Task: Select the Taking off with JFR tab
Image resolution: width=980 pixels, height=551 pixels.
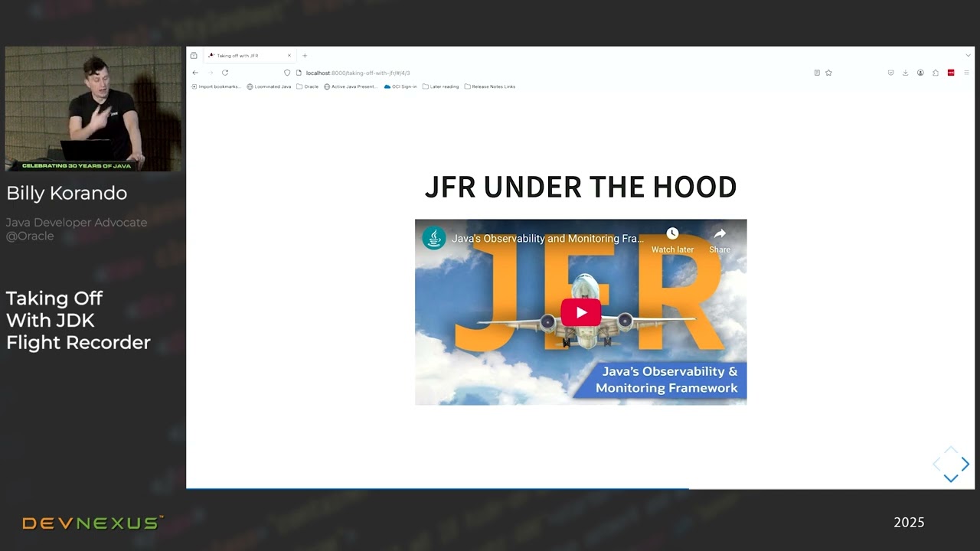Action: pyautogui.click(x=250, y=55)
